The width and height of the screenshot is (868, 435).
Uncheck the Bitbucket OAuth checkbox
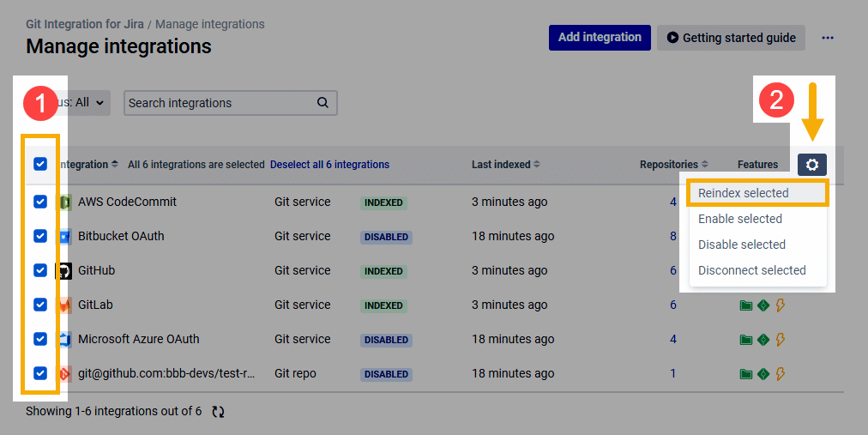[x=40, y=236]
